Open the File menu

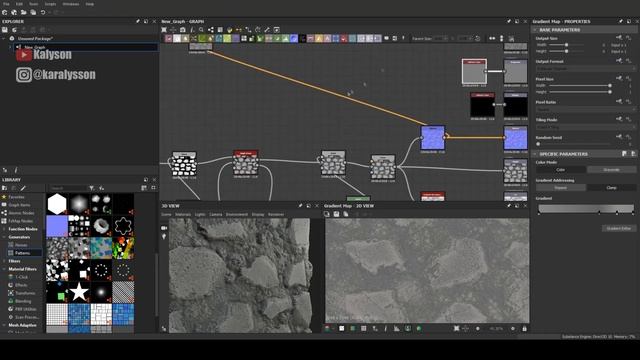coord(6,4)
